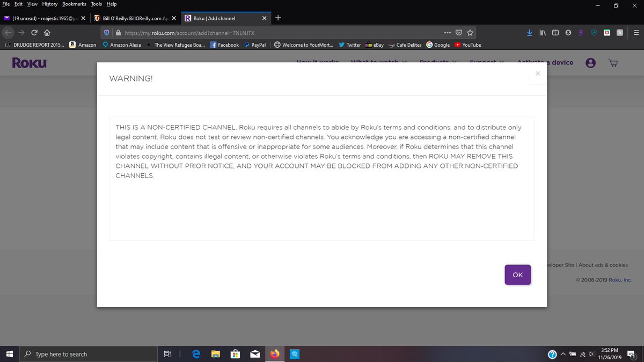The height and width of the screenshot is (362, 644).
Task: Open the Facebook bookmark
Action: coord(224,45)
